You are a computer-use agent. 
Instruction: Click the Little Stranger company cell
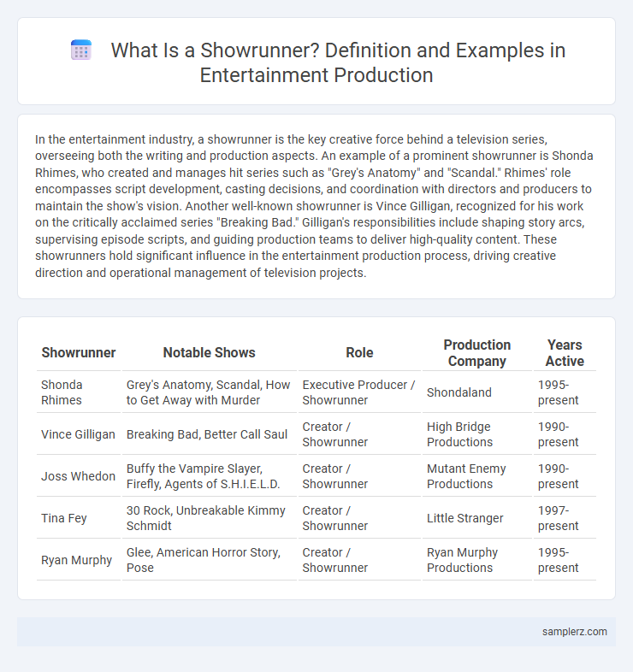coord(477,518)
